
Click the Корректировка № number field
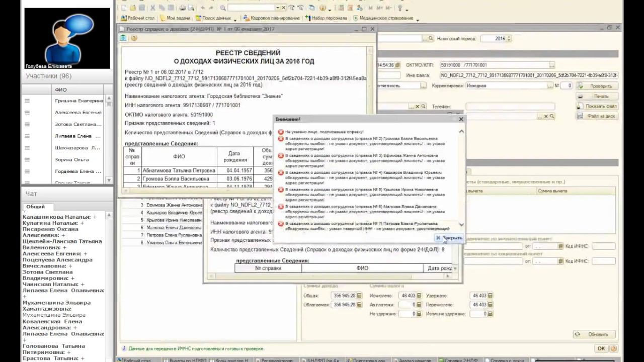click(x=567, y=86)
